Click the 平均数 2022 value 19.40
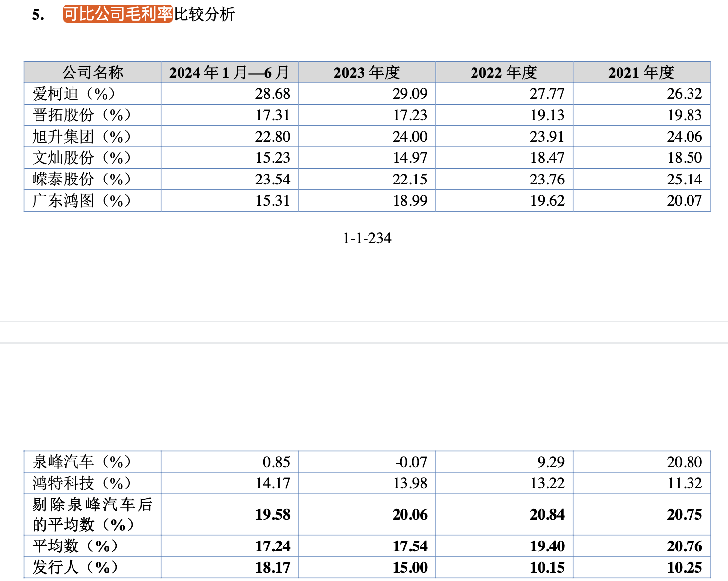 pyautogui.click(x=547, y=546)
